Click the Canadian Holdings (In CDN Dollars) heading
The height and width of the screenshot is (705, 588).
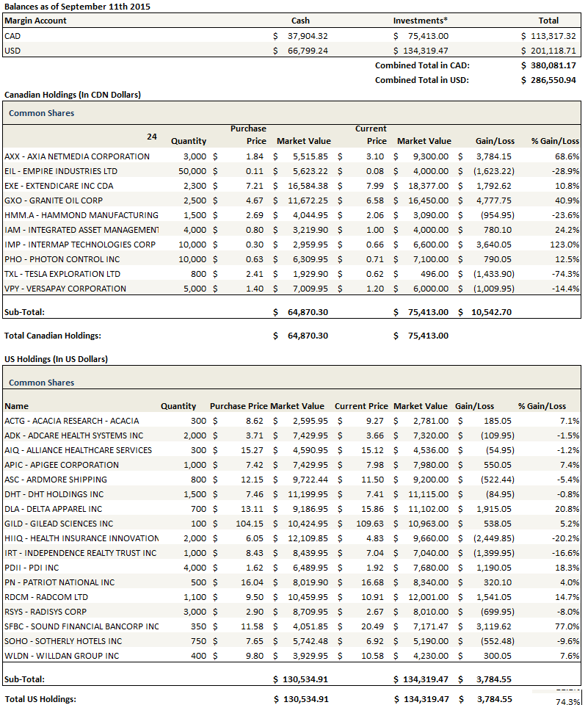tap(73, 95)
